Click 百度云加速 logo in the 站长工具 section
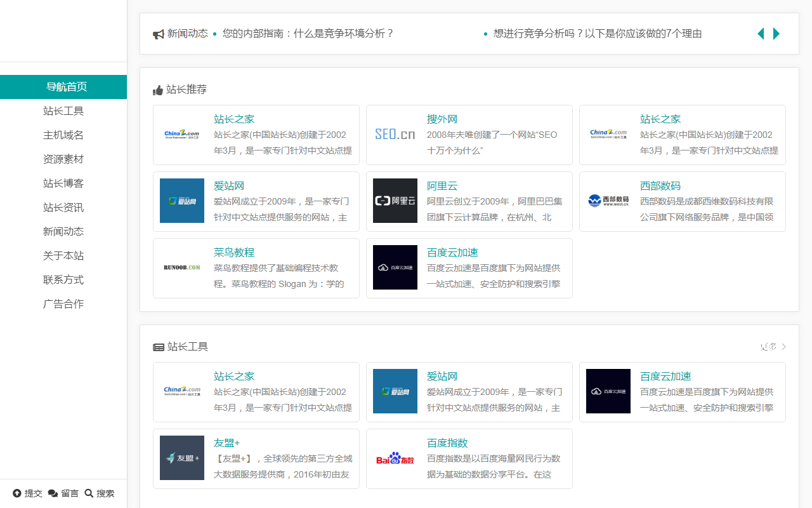 [x=608, y=391]
